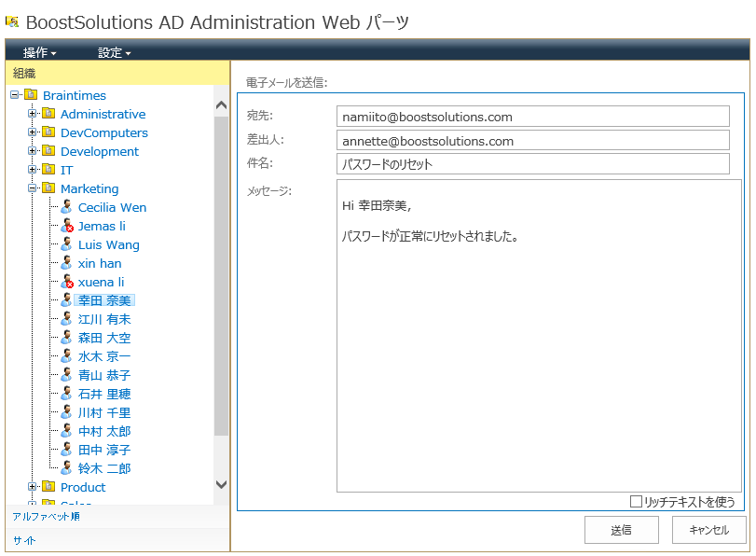The width and height of the screenshot is (756, 556).
Task: Click the DevComputers folder icon
Action: pyautogui.click(x=48, y=132)
